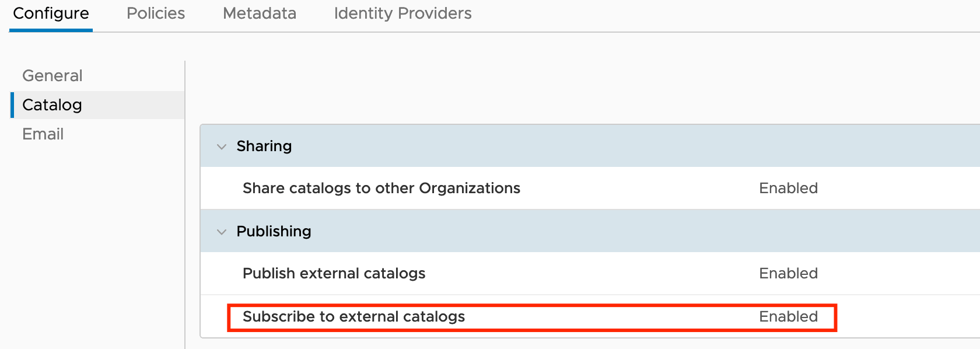
Task: Click the Share catalogs to other Organizations label
Action: 381,188
